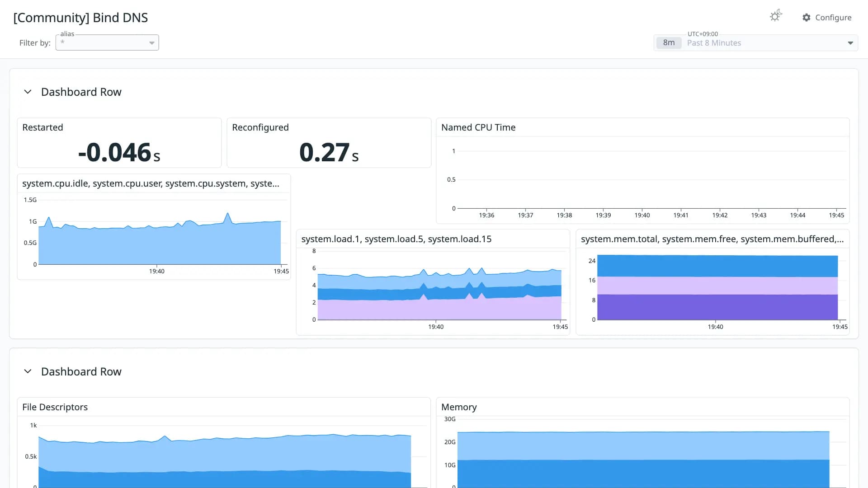Collapse the first Dashboard Row chevron

click(28, 92)
